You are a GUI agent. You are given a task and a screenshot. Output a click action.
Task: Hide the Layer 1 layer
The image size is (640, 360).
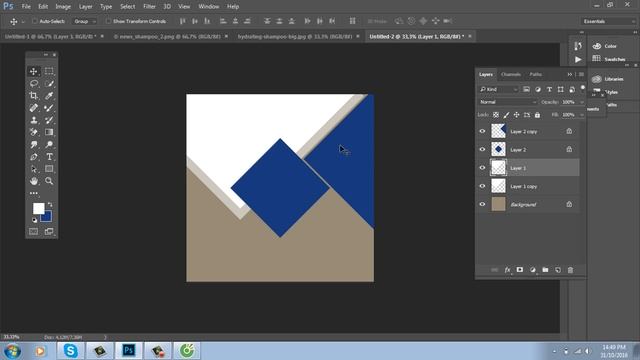click(x=482, y=168)
